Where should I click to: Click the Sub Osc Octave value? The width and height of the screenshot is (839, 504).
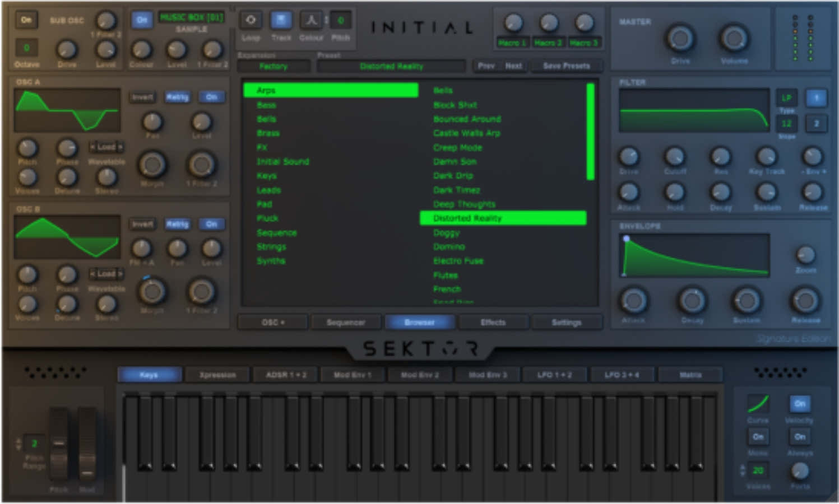pyautogui.click(x=26, y=48)
